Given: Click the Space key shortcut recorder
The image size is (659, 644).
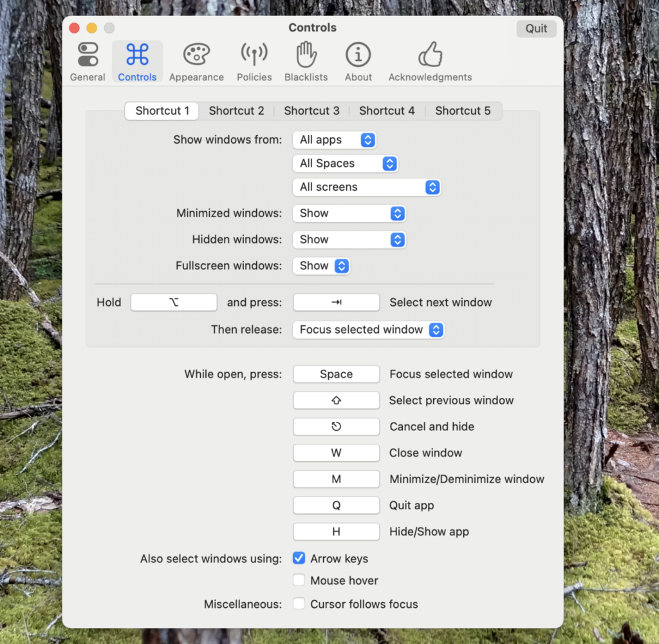Looking at the screenshot, I should [x=336, y=374].
